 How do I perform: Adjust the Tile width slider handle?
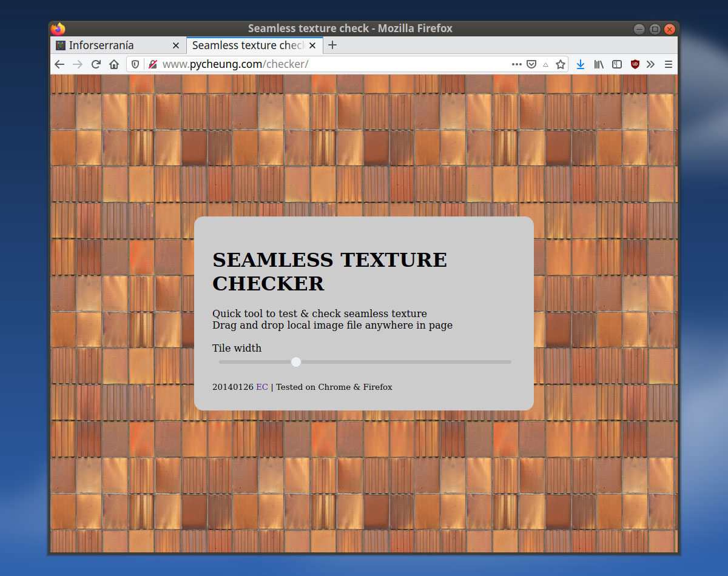click(x=296, y=361)
